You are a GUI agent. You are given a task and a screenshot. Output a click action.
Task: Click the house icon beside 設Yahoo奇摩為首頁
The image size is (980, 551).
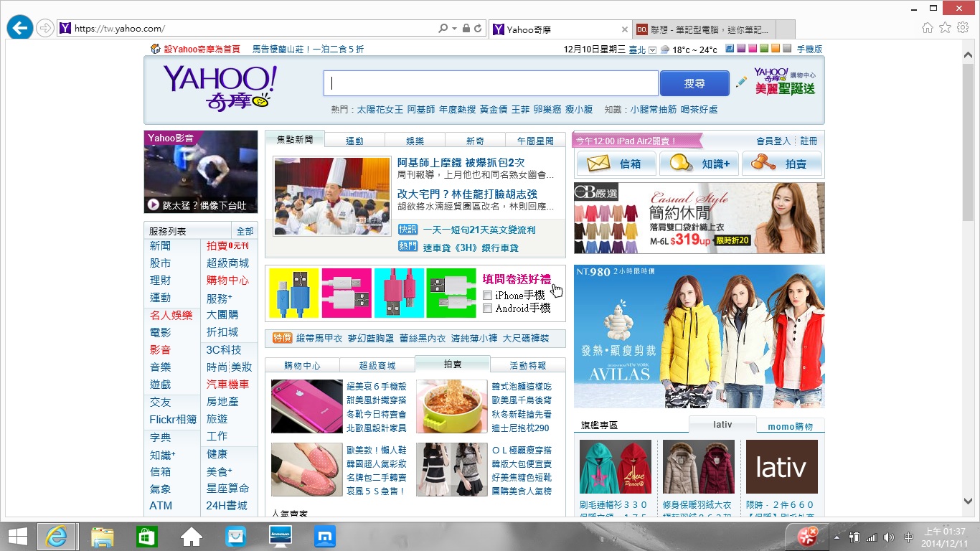[x=155, y=49]
